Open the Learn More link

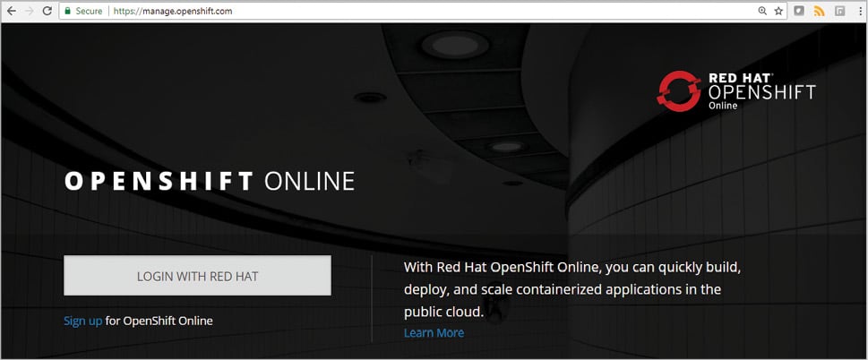(x=434, y=333)
